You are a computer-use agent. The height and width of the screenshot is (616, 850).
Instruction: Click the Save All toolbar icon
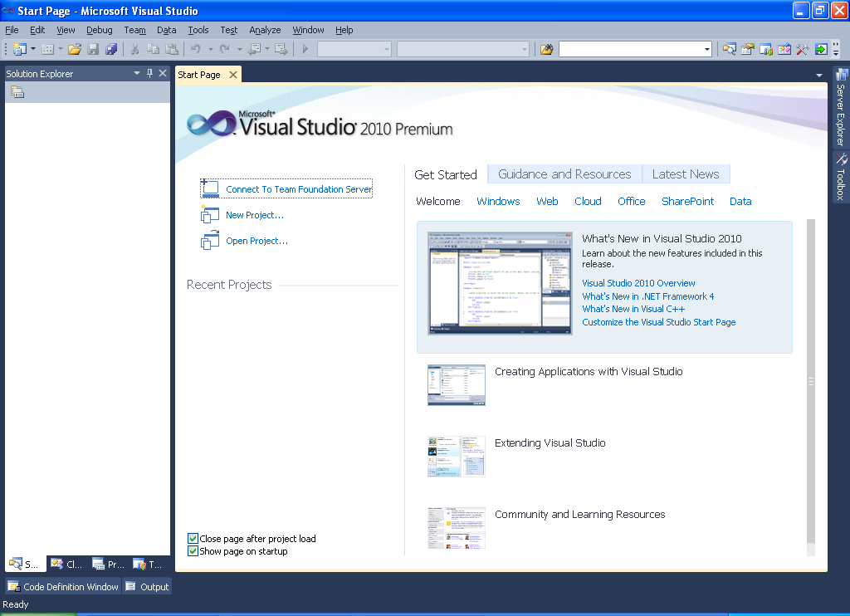coord(111,49)
